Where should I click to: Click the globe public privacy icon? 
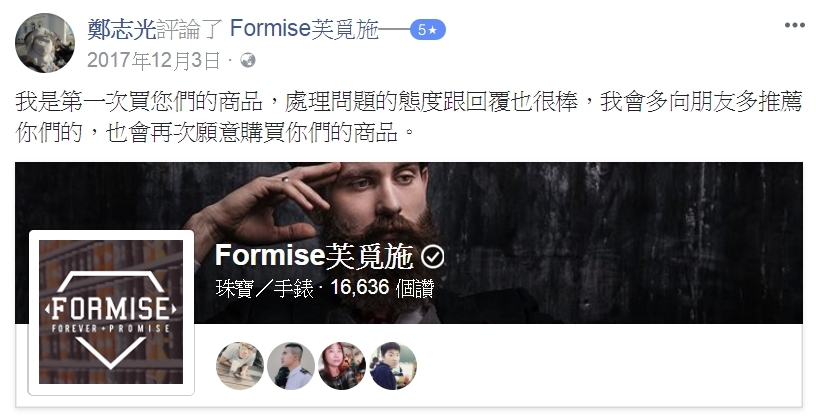(x=248, y=61)
